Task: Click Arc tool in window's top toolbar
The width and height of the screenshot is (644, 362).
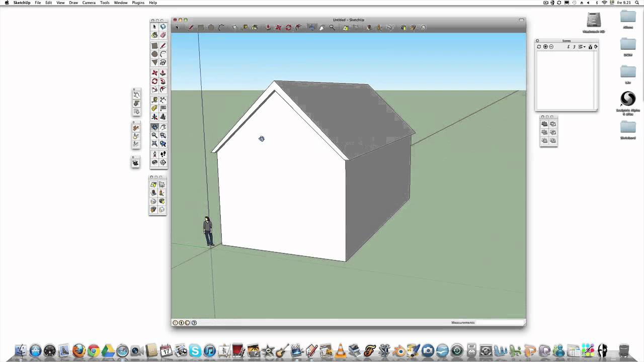Action: pyautogui.click(x=221, y=27)
